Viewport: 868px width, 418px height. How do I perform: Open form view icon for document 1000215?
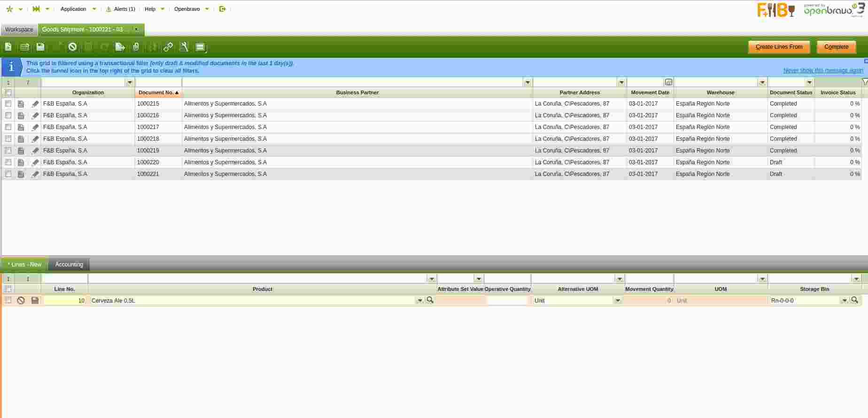21,104
